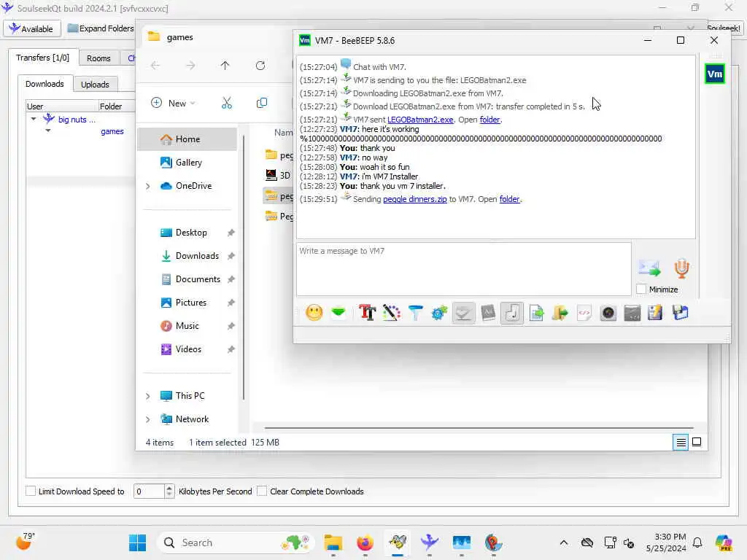Click the Cut scissors icon
Screen dimensions: 747x560
[x=227, y=103]
